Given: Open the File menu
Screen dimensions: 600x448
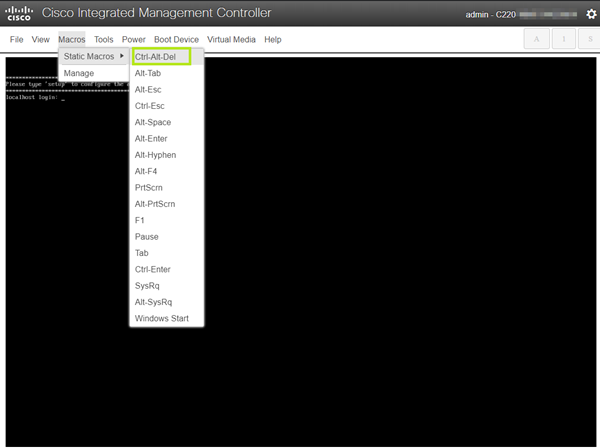Looking at the screenshot, I should pyautogui.click(x=16, y=39).
